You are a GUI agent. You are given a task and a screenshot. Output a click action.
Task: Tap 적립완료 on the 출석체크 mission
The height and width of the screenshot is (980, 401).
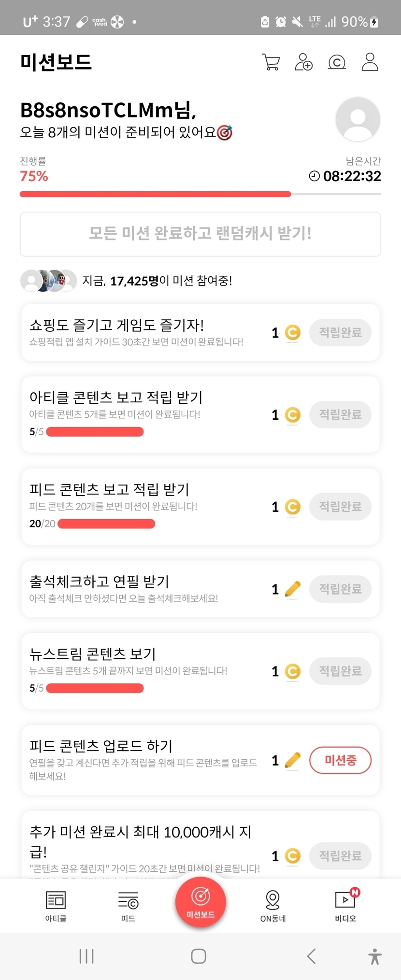tap(340, 589)
